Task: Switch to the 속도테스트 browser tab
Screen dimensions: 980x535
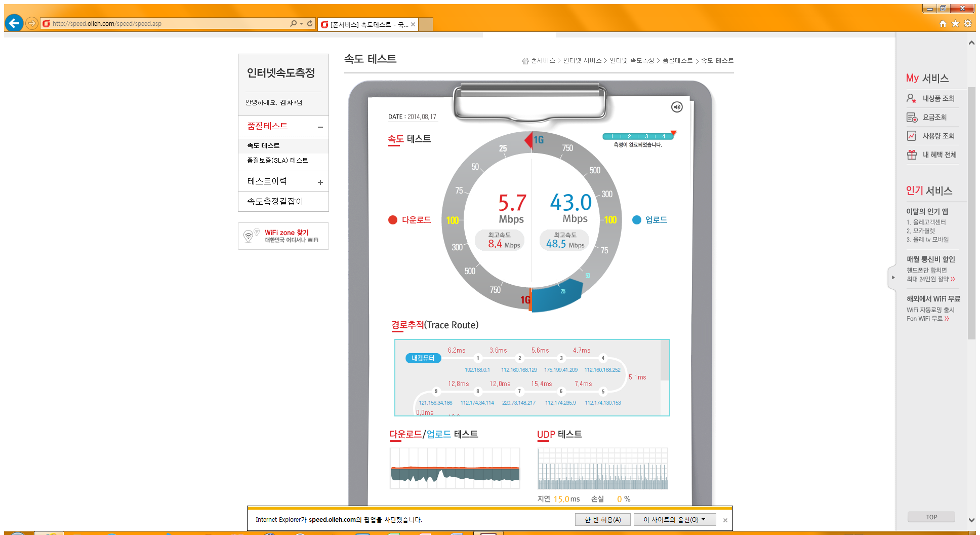Action: tap(367, 24)
